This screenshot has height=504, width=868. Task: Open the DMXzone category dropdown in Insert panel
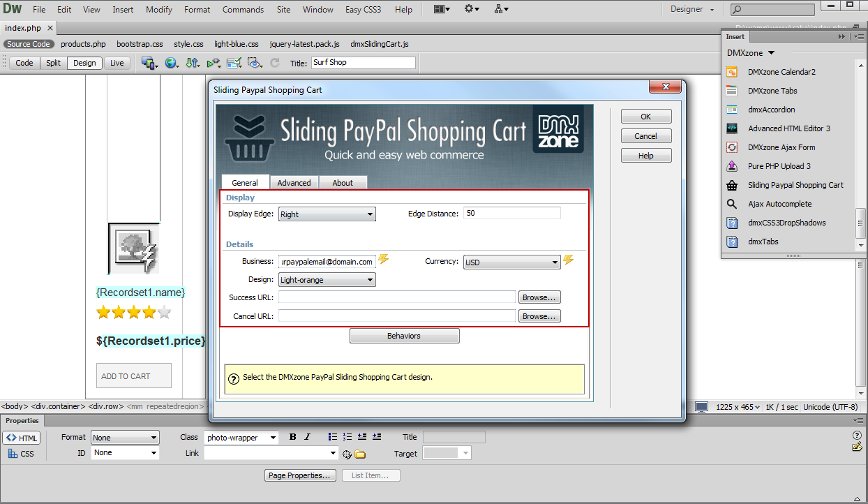pyautogui.click(x=751, y=53)
